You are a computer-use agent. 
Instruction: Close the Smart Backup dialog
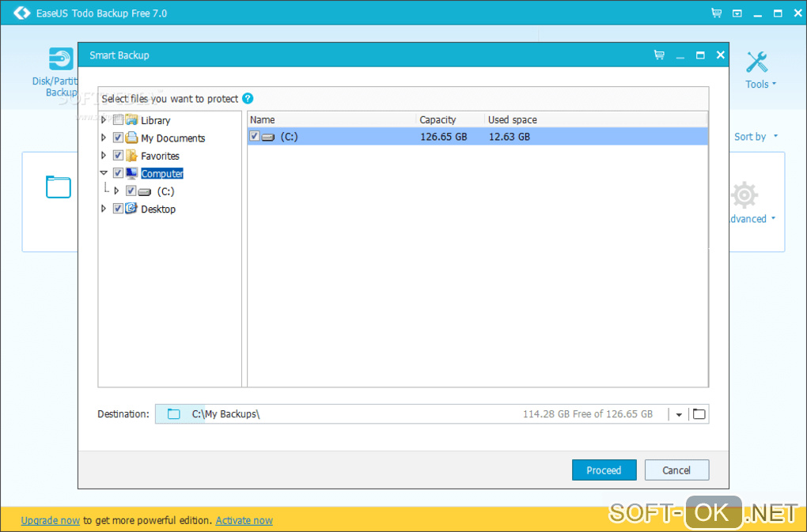click(x=721, y=55)
